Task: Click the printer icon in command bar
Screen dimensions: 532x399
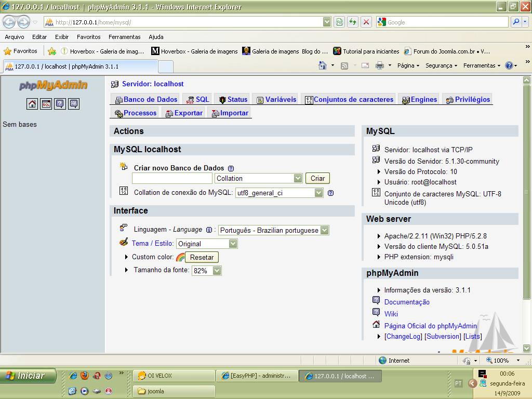Action: click(x=380, y=65)
